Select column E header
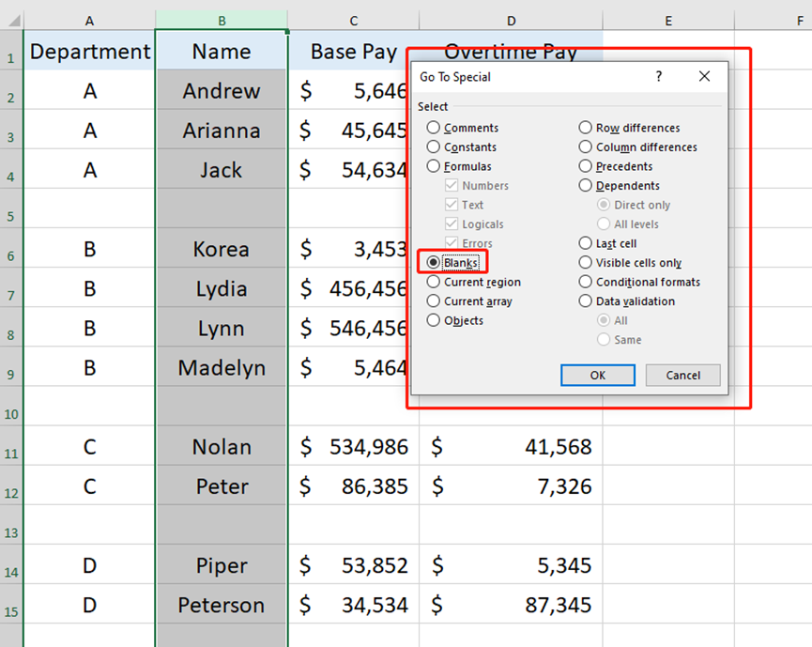Viewport: 812px width, 647px height. pos(668,21)
